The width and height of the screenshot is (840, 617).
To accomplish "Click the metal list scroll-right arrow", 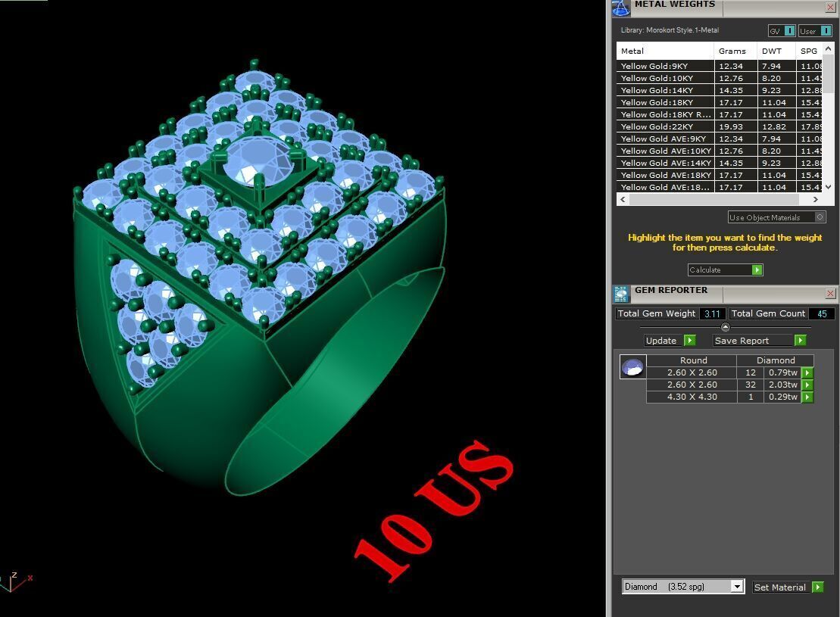I will (x=815, y=199).
